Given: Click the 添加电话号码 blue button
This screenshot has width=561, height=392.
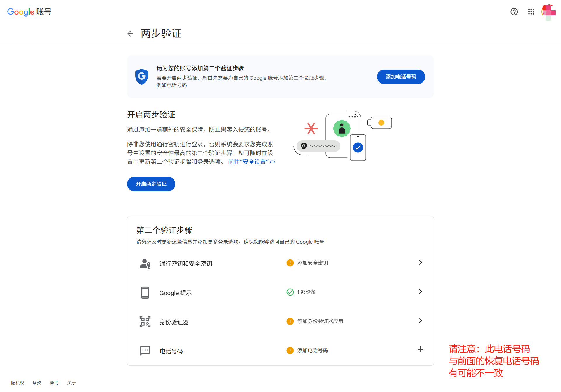Looking at the screenshot, I should pos(401,77).
